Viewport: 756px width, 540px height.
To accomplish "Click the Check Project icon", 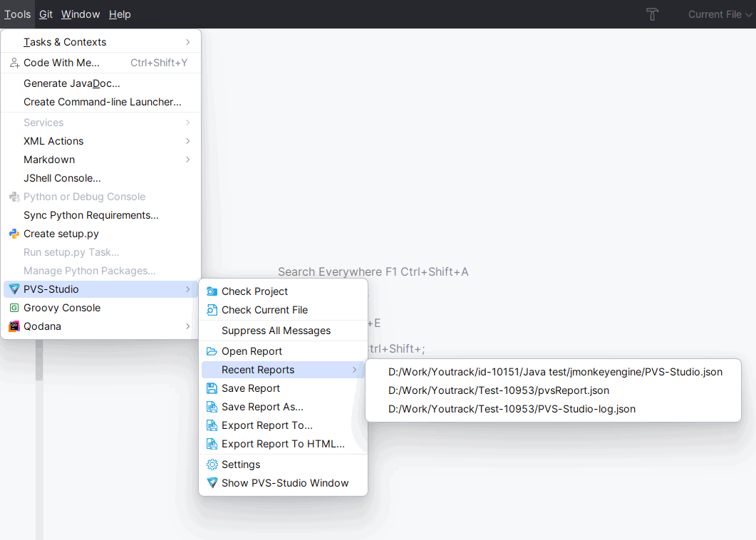I will (x=212, y=291).
